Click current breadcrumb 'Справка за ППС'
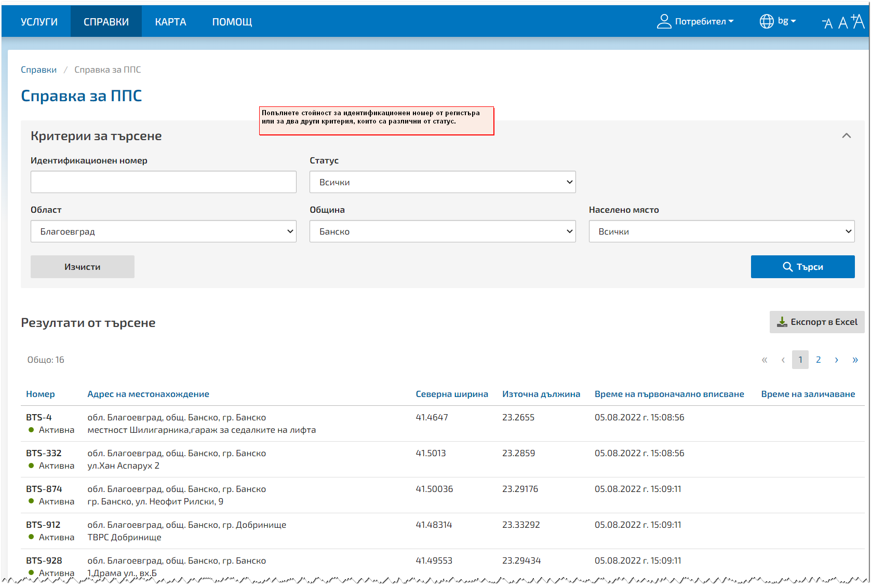 (x=108, y=70)
